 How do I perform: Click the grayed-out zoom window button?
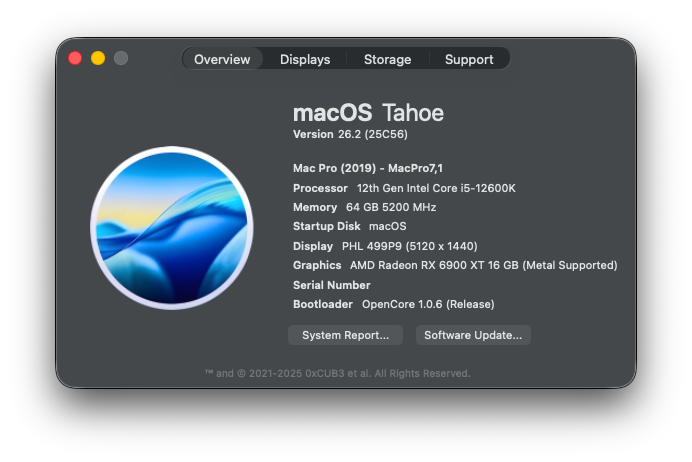[121, 58]
